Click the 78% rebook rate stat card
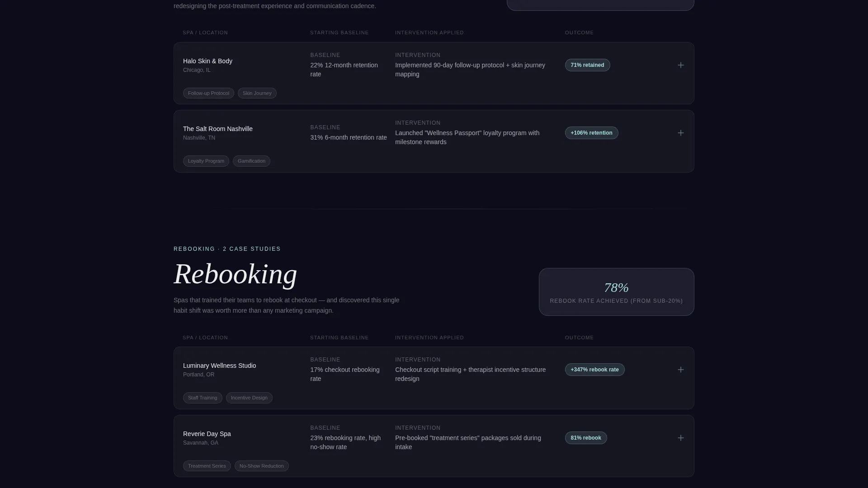Image resolution: width=868 pixels, height=488 pixels. 616,292
